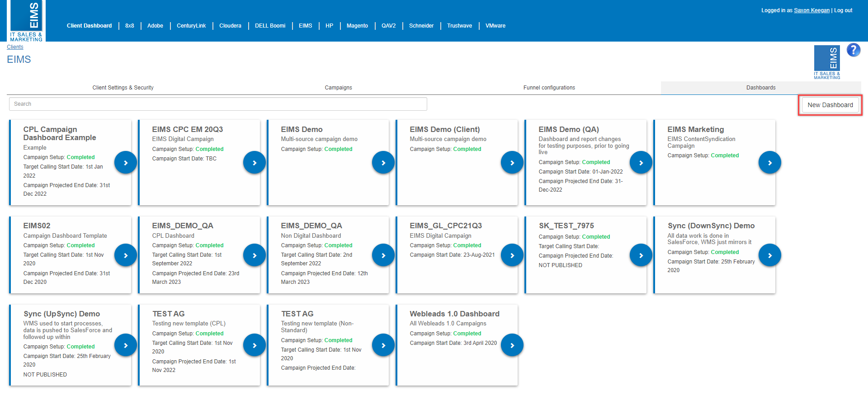Click NOT PUBLISHED on Sync (UpSync) card
The image size is (868, 400).
coord(45,375)
